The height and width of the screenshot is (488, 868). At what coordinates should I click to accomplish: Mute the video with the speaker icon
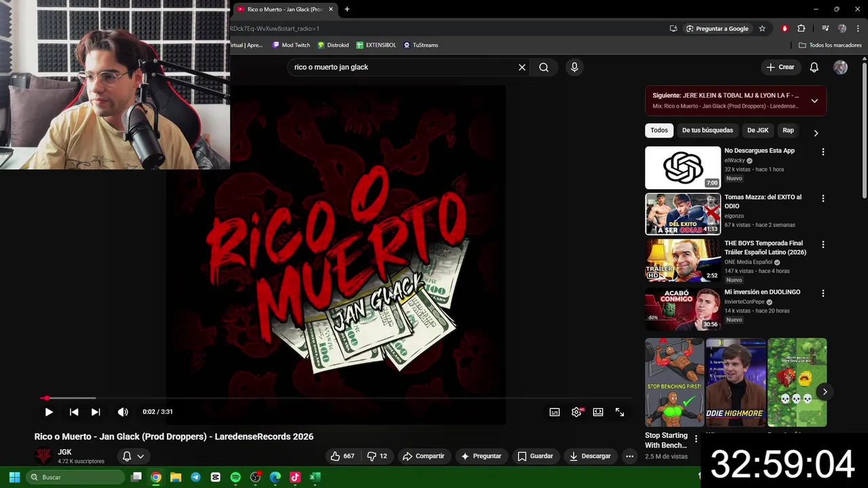click(x=123, y=412)
